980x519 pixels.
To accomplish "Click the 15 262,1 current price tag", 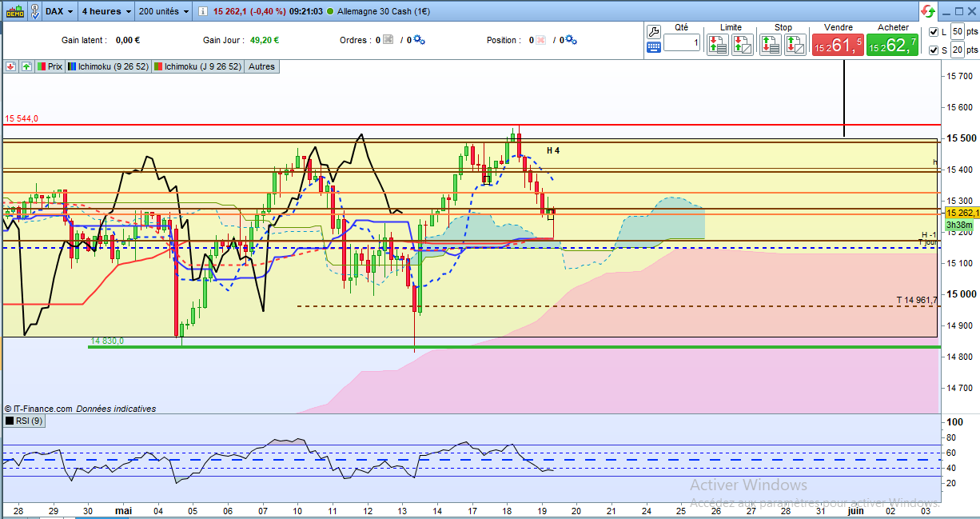I will (x=962, y=214).
